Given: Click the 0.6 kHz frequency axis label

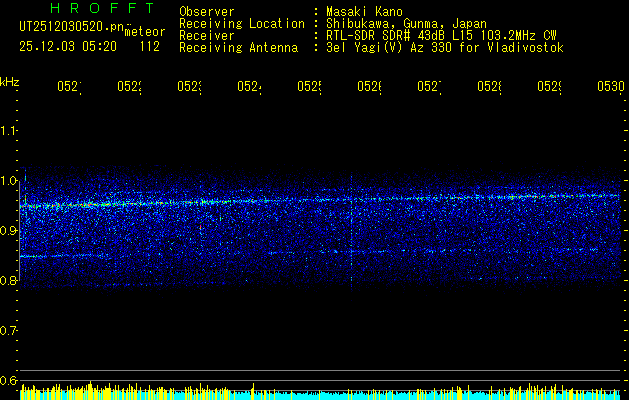Looking at the screenshot, I should pos(9,380).
